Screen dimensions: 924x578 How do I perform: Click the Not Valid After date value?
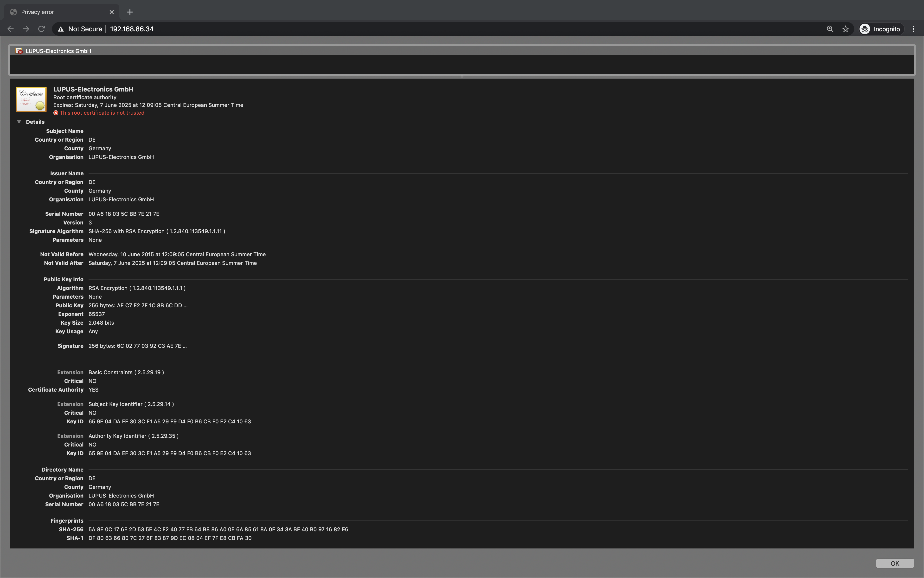click(173, 263)
